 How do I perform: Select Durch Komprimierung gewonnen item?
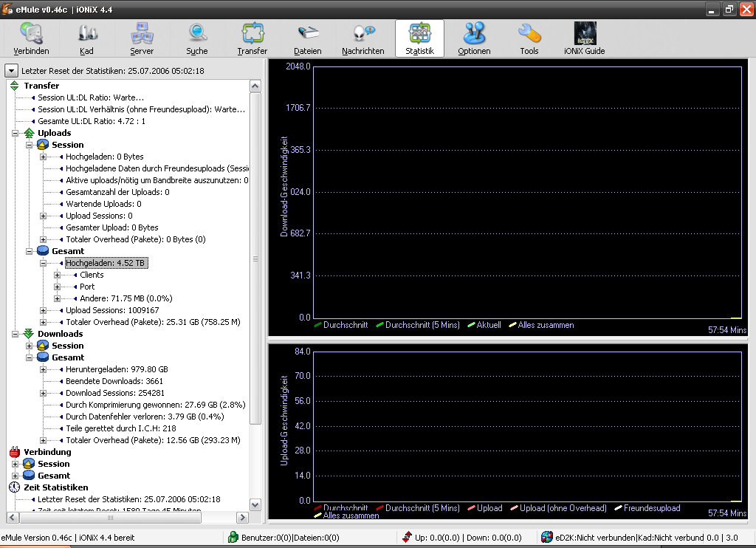click(x=156, y=405)
